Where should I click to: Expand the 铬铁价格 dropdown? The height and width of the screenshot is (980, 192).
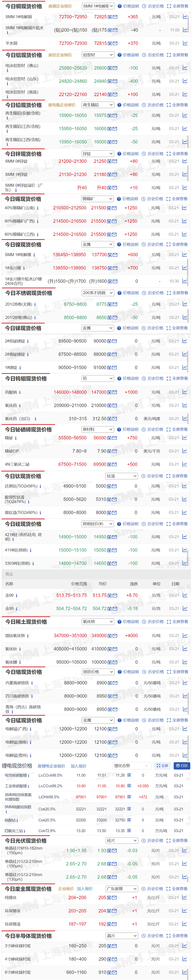(x=99, y=672)
